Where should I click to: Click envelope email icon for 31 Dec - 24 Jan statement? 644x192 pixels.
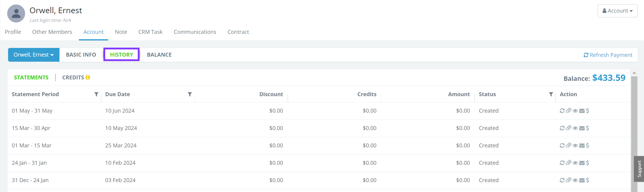point(582,180)
